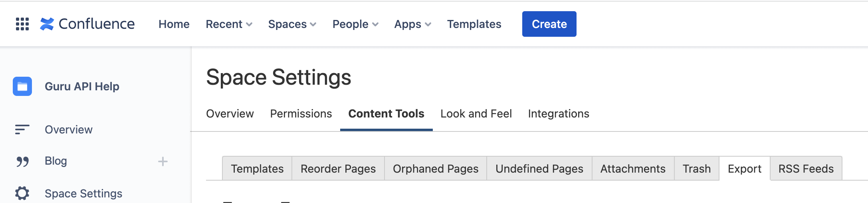This screenshot has height=203, width=868.
Task: Open Templates in the top navigation bar
Action: [474, 24]
